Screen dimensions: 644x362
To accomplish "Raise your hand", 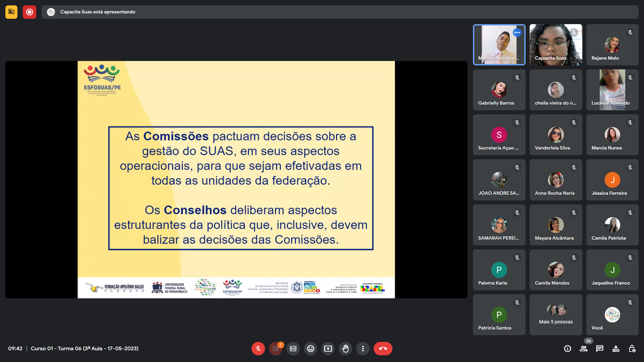I will 345,349.
